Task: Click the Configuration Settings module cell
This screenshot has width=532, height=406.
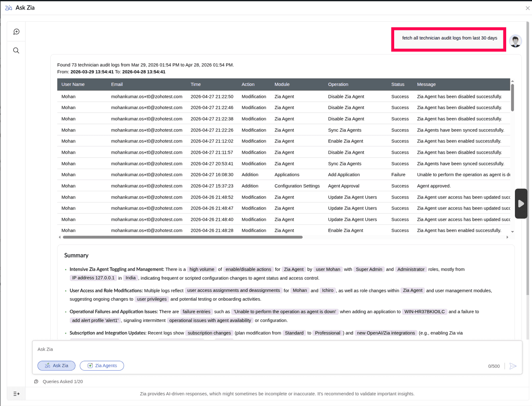Action: click(297, 186)
